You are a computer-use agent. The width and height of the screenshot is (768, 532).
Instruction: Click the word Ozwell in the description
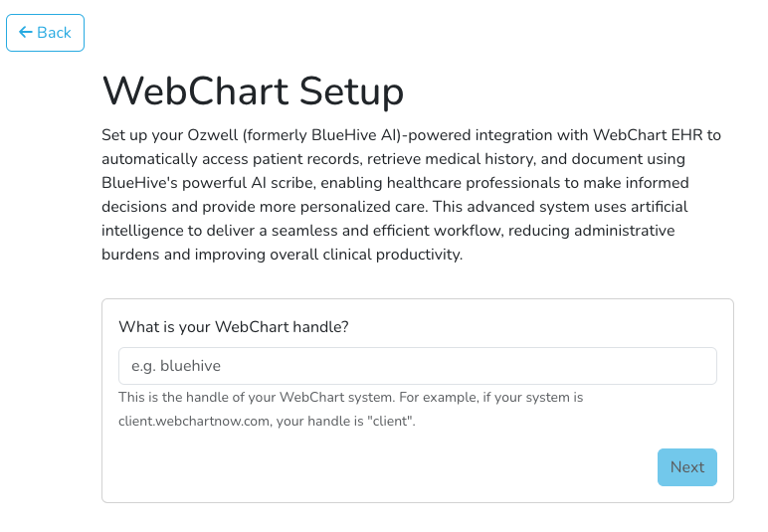click(x=213, y=135)
